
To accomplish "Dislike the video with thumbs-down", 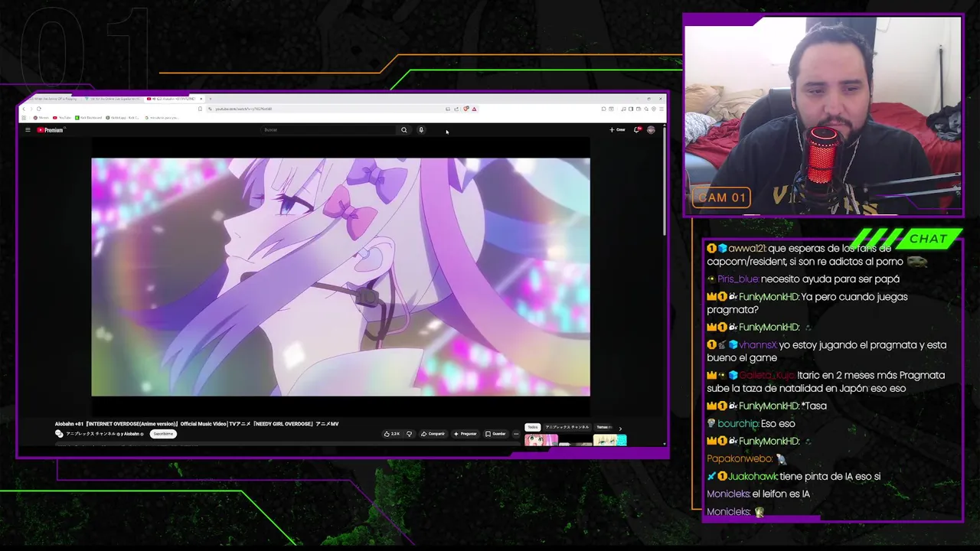I will pyautogui.click(x=409, y=434).
